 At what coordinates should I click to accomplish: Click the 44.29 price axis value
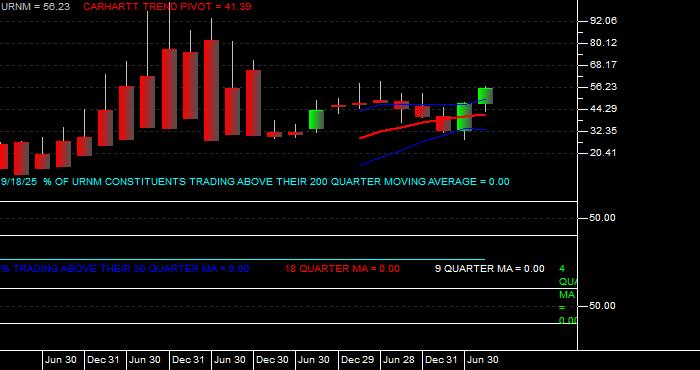603,109
